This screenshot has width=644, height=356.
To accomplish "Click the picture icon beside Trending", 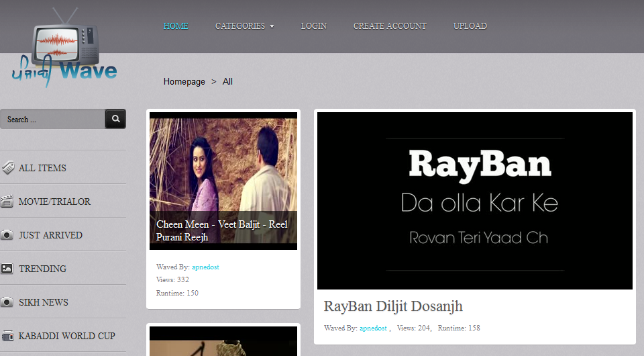I will (x=7, y=269).
